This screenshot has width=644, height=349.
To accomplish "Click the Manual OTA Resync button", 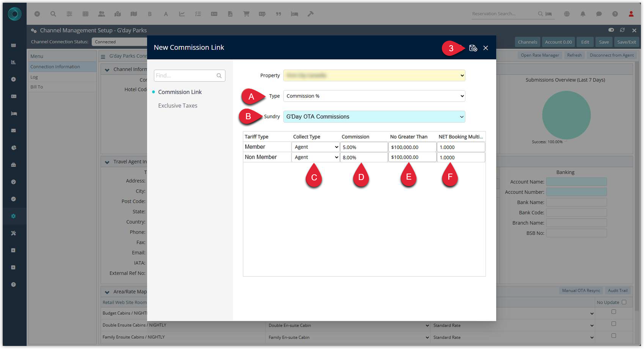I will point(581,291).
